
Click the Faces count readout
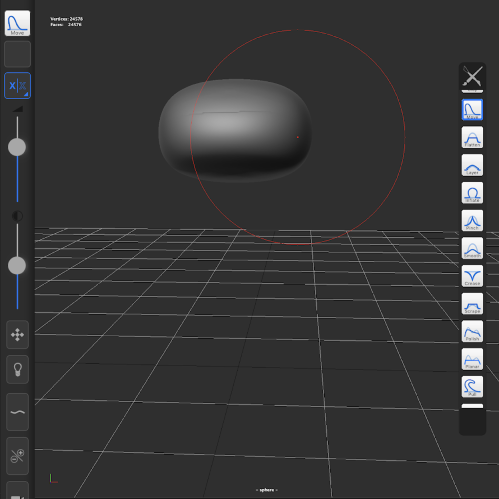tap(66, 25)
